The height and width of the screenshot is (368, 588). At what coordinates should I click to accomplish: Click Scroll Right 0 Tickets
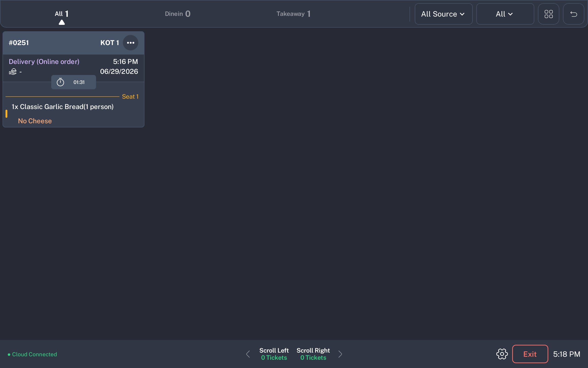313,354
